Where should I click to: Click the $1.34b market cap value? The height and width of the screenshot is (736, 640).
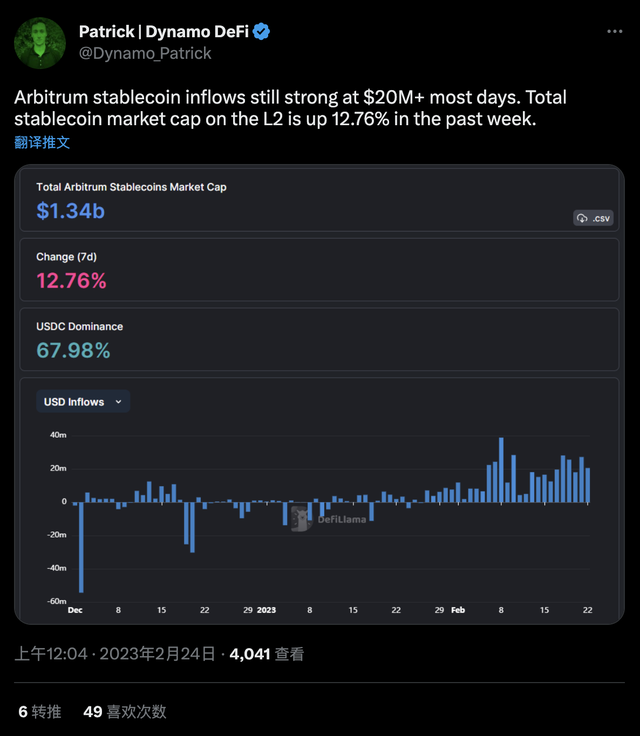70,211
